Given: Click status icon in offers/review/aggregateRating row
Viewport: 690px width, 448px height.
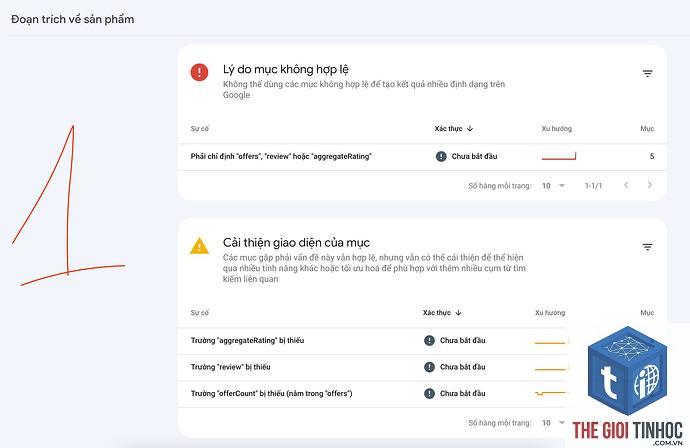Looking at the screenshot, I should coord(441,156).
